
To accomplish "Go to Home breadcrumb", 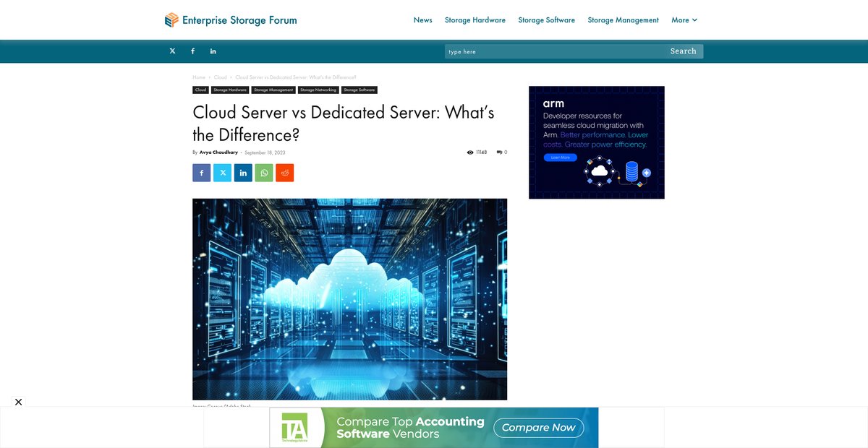I will pos(199,77).
